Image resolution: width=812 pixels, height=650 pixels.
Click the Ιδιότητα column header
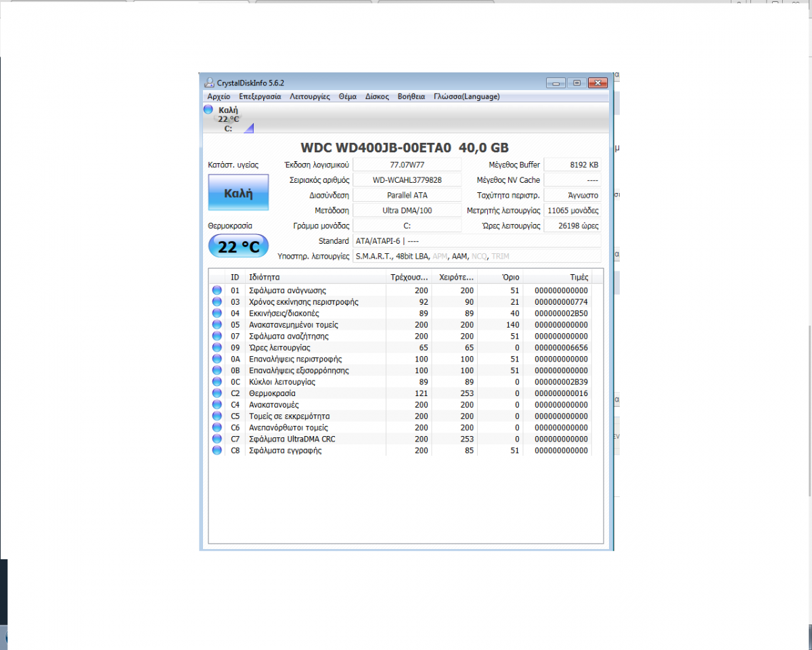click(315, 277)
